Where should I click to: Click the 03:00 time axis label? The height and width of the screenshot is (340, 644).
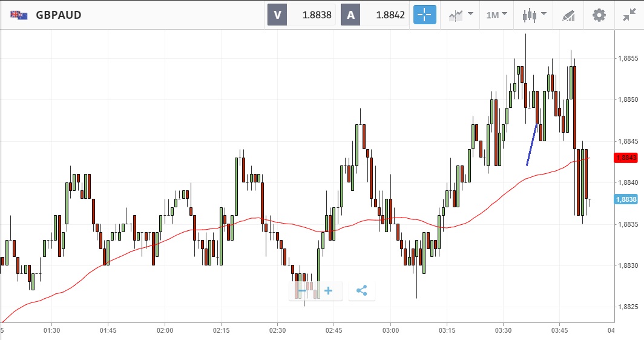tap(390, 330)
